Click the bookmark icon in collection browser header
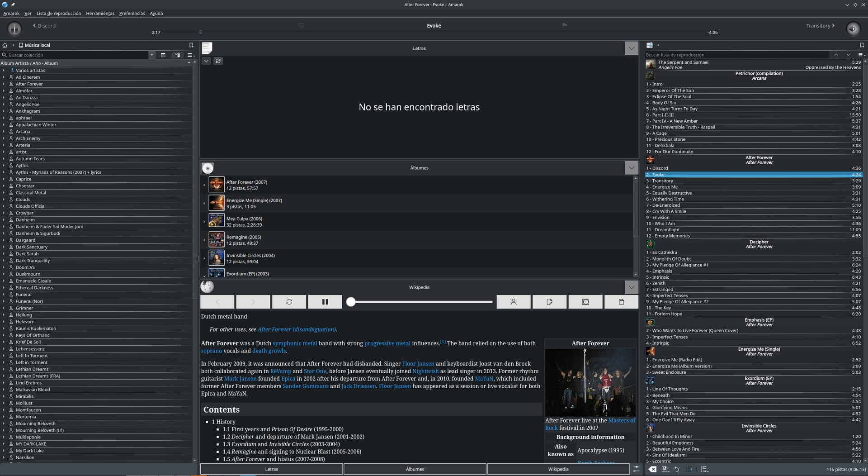Image resolution: width=868 pixels, height=476 pixels. (191, 45)
